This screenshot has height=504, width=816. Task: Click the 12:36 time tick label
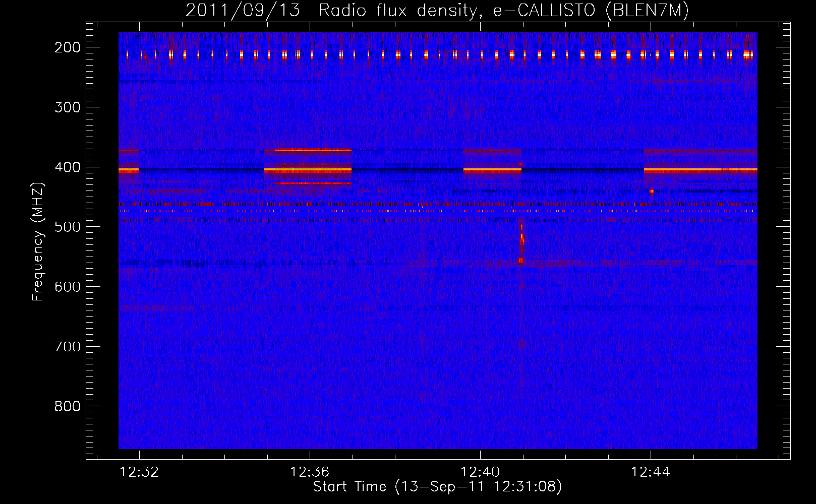click(x=310, y=472)
